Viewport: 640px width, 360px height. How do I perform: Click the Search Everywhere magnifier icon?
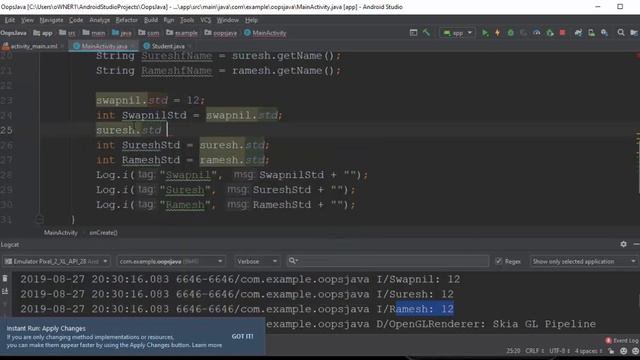pos(621,33)
